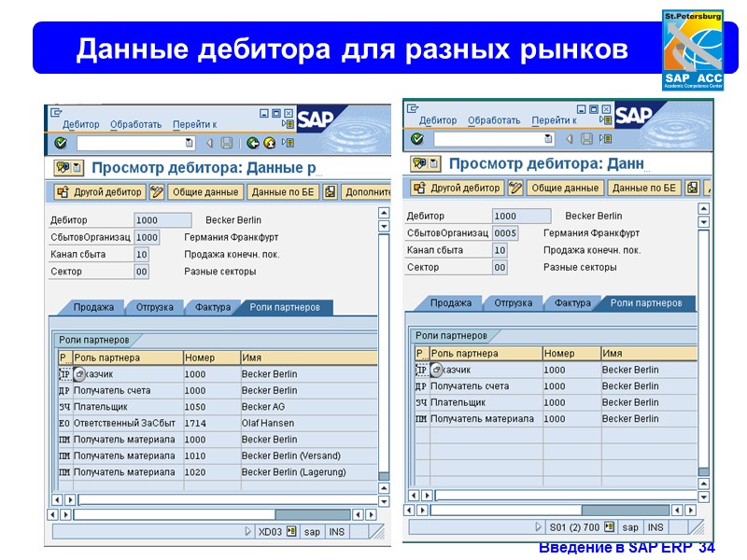Click the bottom horizontal scrollbar thumb in left window
The width and height of the screenshot is (747, 560).
click(x=313, y=514)
